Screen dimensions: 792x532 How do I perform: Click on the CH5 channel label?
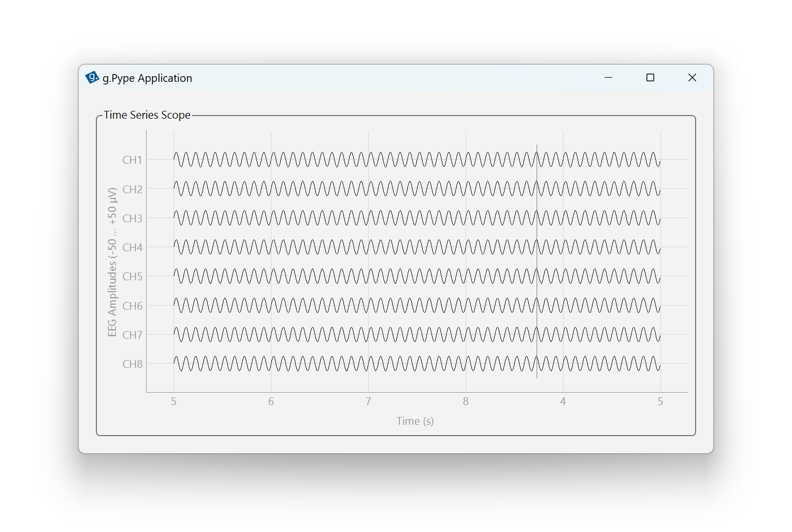pos(132,277)
